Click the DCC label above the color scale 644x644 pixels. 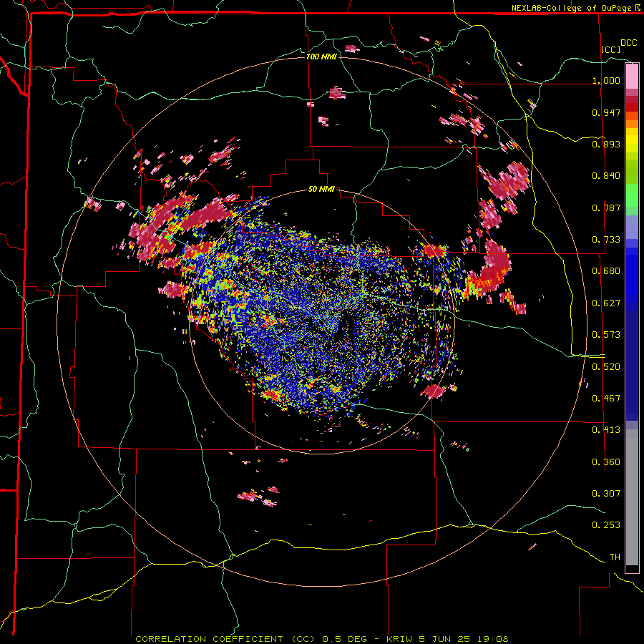(628, 43)
